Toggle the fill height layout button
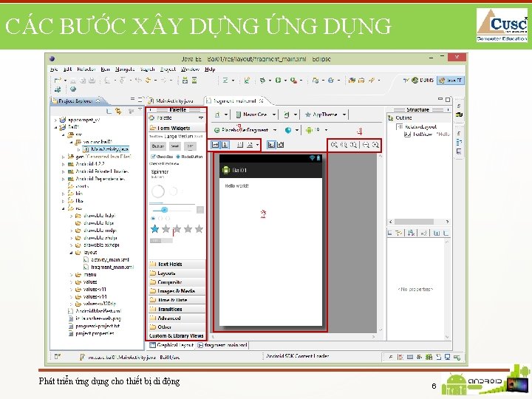This screenshot has height=399, width=532. (x=225, y=145)
